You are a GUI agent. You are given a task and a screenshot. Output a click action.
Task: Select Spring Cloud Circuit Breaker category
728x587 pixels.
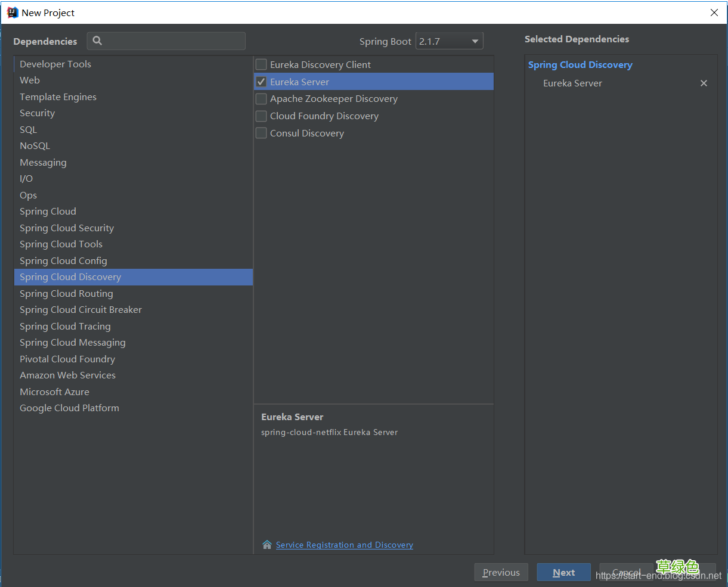coord(134,310)
